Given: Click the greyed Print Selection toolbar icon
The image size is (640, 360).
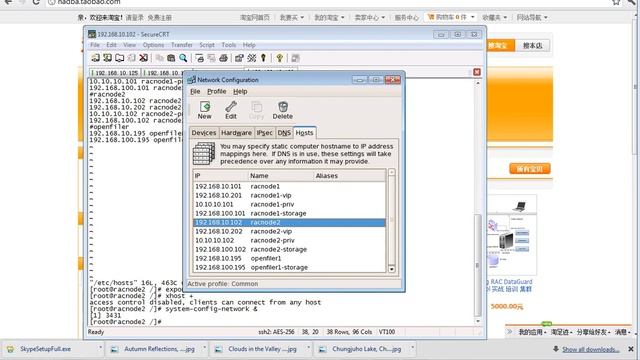Looking at the screenshot, I should [x=211, y=58].
